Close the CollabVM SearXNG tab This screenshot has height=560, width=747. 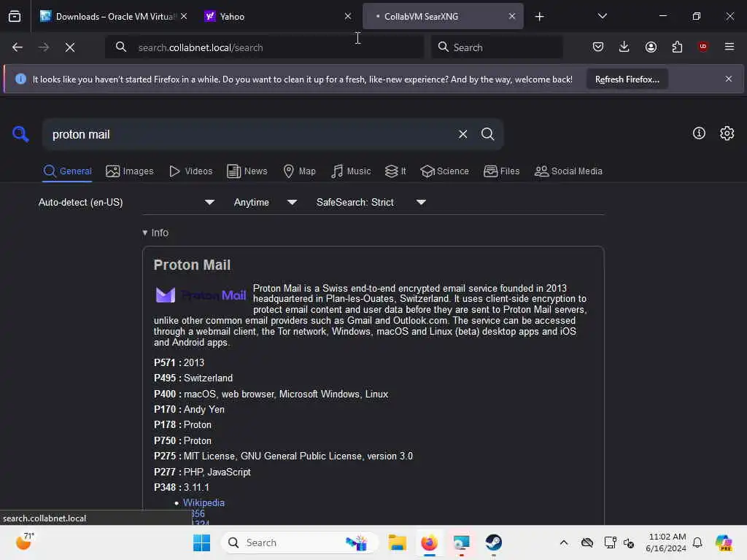coord(511,16)
